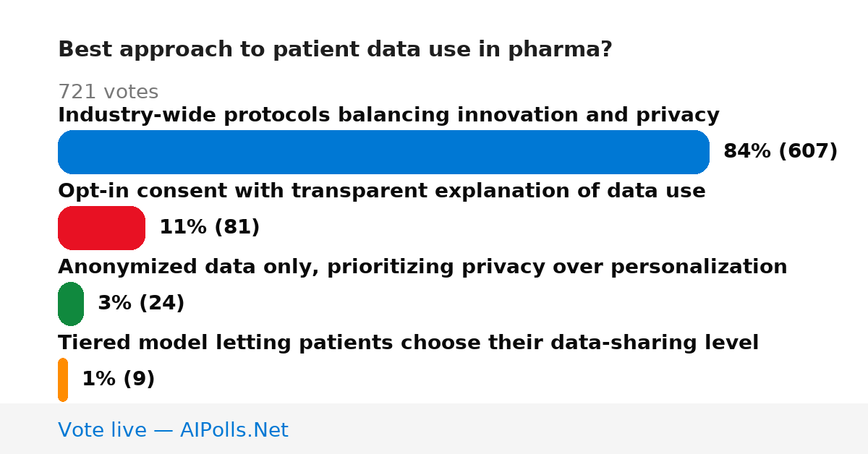
Task: Select the Industry-wide protocols option label
Action: coord(388,115)
